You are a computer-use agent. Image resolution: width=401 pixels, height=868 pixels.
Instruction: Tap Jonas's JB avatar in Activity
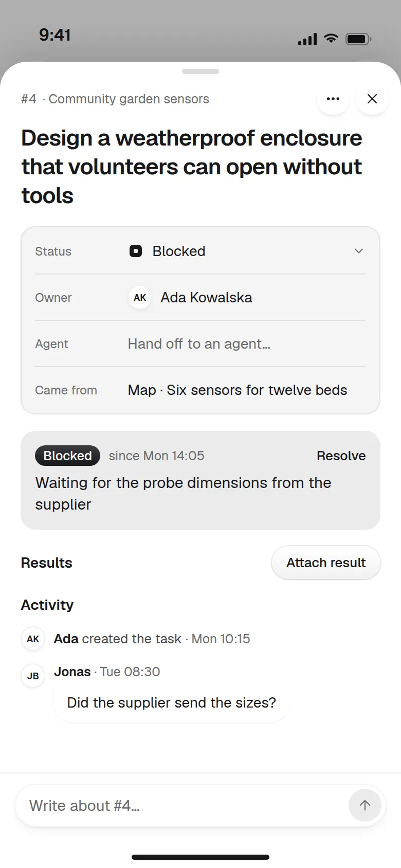pos(33,676)
